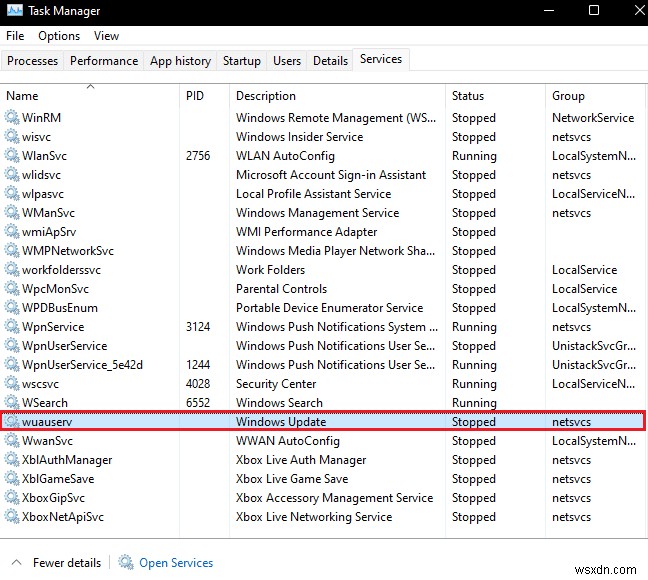Click the gear icon next to wscsvc

(12, 384)
